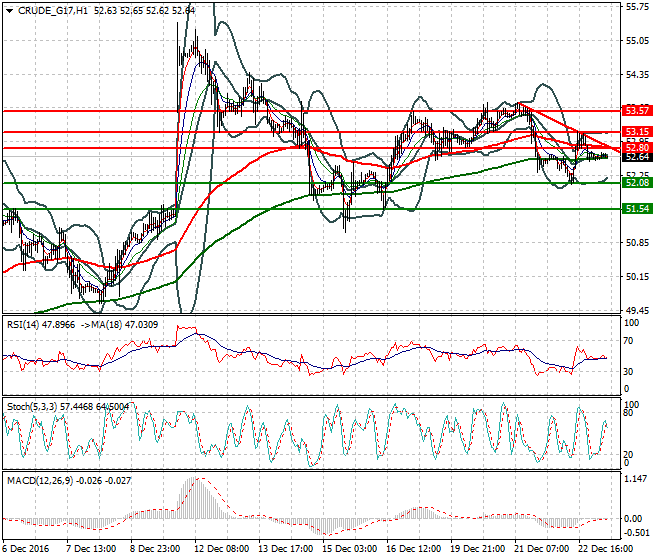Screen dimensions: 660x560
Task: Click the 54.35 price scale value
Action: (x=637, y=75)
